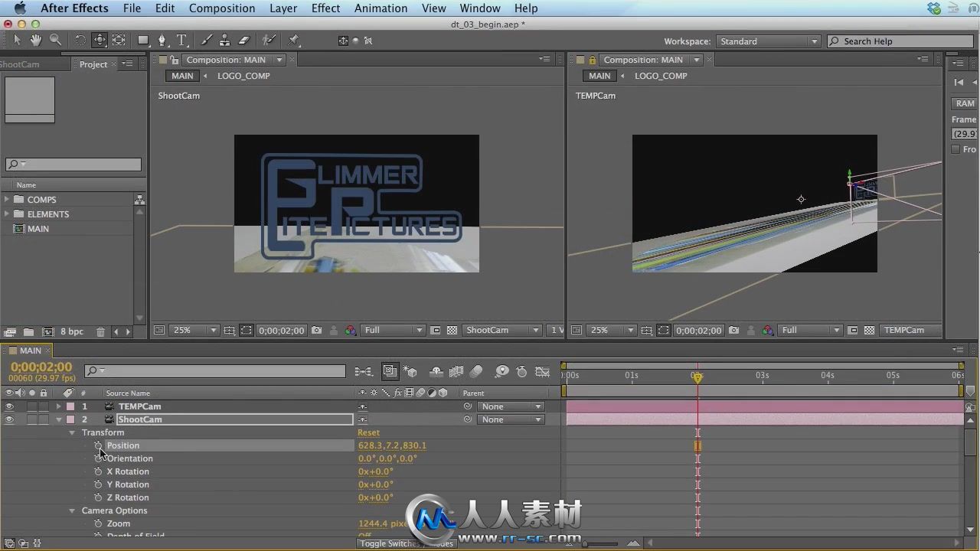
Task: Reset the ShootCam Transform
Action: [368, 432]
